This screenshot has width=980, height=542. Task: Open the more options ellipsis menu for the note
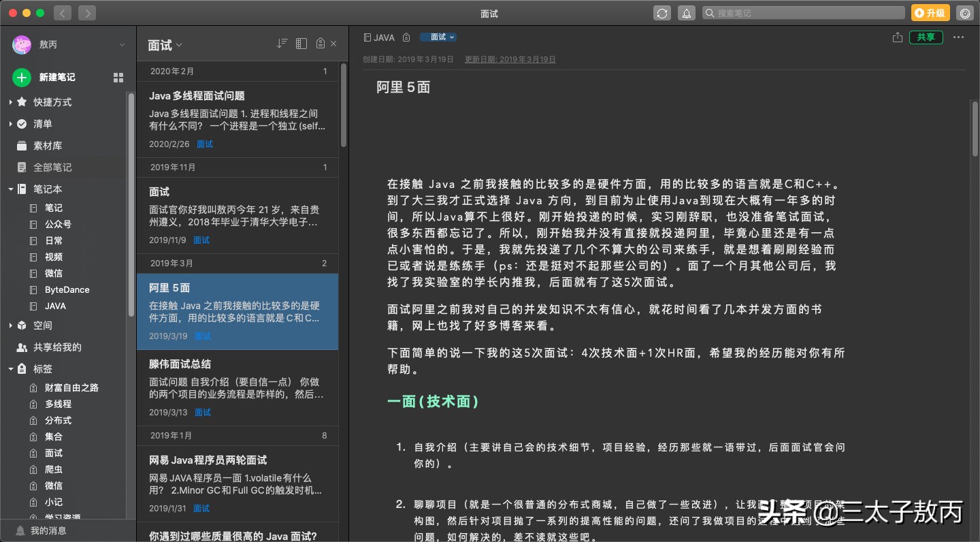(x=958, y=37)
